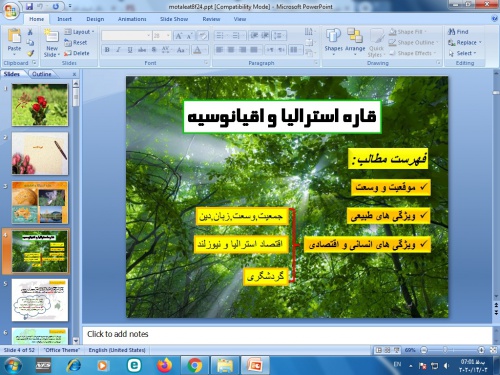Viewport: 500px width, 375px height.
Task: Click the Arrange icon
Action: tap(355, 40)
